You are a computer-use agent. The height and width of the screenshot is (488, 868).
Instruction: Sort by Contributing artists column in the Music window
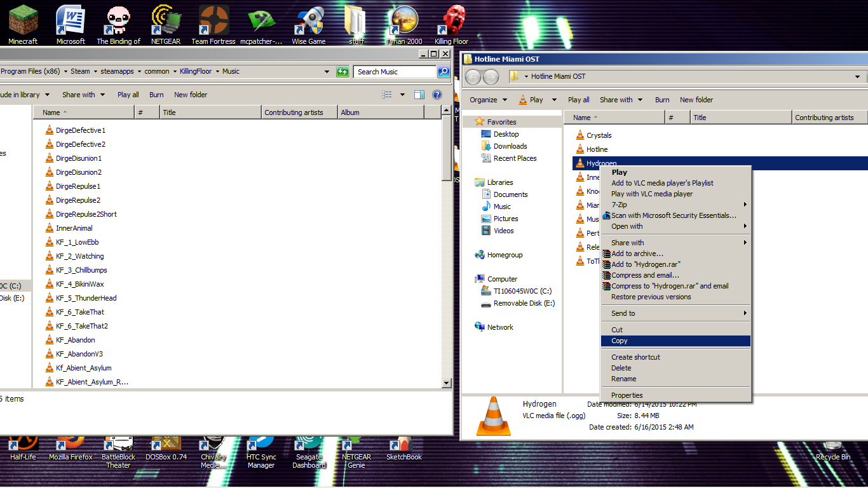[x=299, y=112]
